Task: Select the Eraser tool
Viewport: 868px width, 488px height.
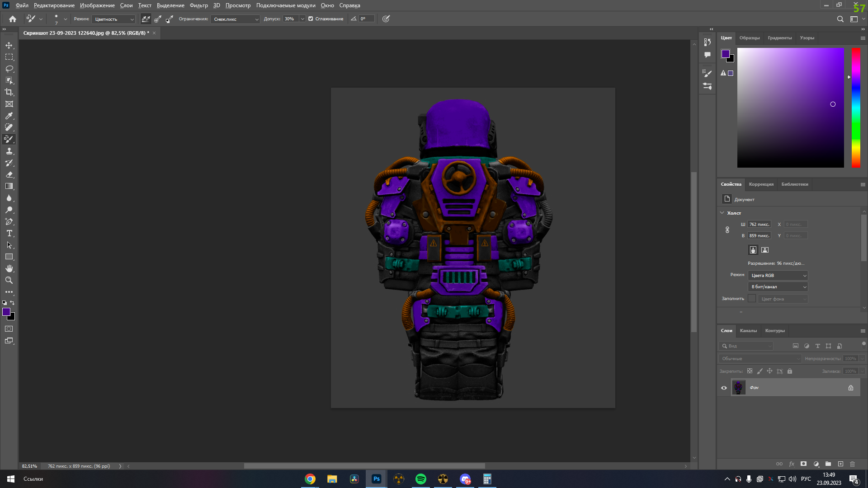Action: click(9, 174)
